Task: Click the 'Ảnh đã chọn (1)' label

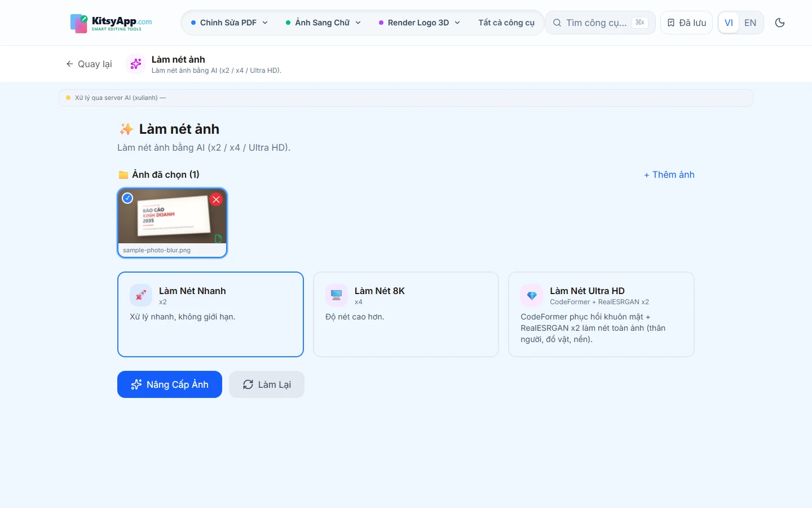Action: [x=166, y=175]
